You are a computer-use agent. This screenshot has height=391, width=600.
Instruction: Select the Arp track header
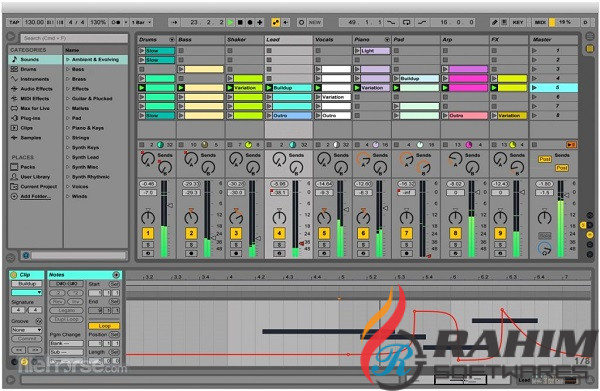tap(465, 40)
